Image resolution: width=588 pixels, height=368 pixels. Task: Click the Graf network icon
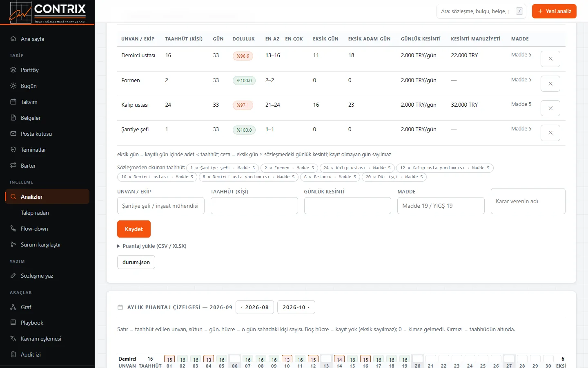click(x=13, y=307)
